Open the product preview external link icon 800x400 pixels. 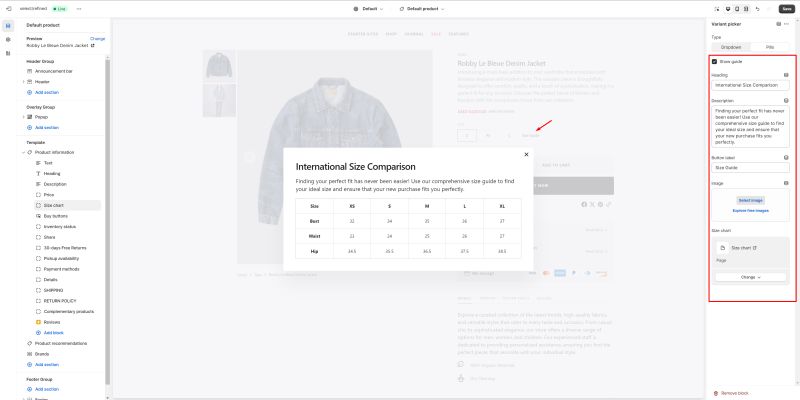[93, 45]
